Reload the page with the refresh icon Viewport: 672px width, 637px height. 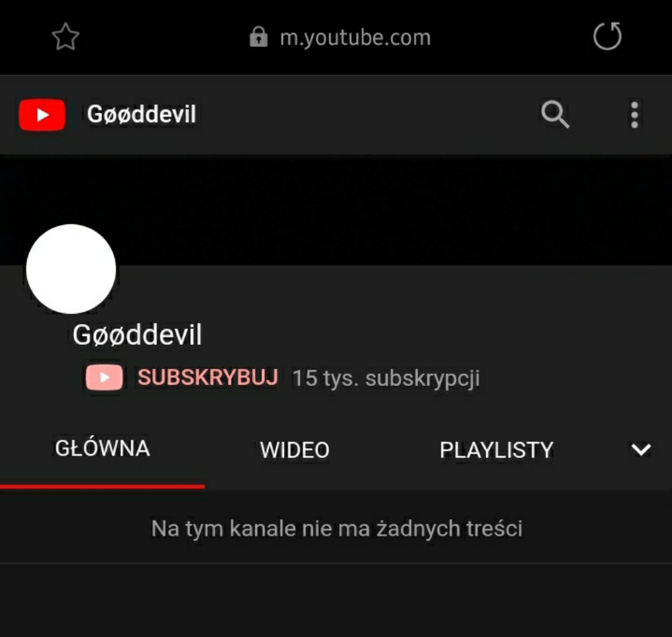point(607,36)
